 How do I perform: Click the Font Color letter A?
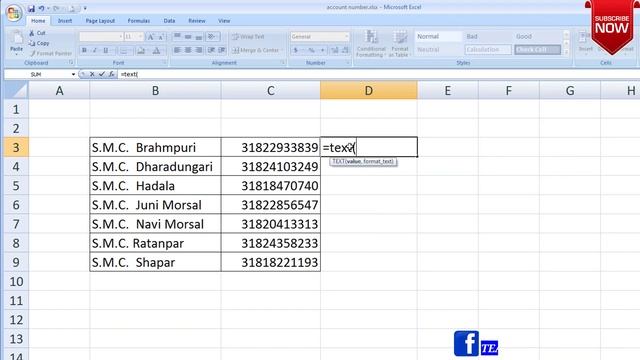point(156,51)
